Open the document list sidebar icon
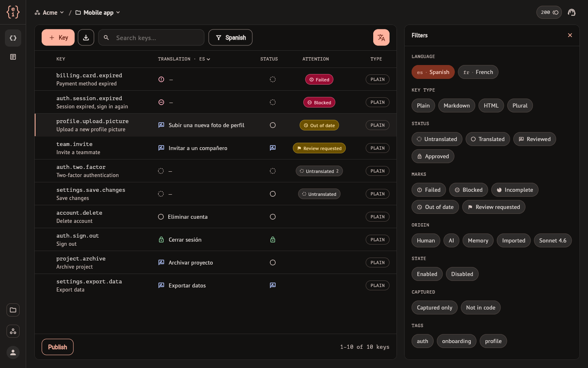The width and height of the screenshot is (588, 368). [x=13, y=57]
